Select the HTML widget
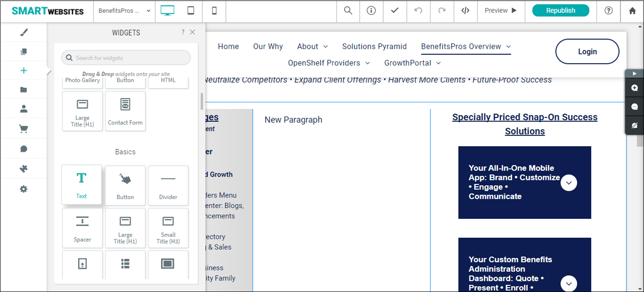 (x=168, y=82)
